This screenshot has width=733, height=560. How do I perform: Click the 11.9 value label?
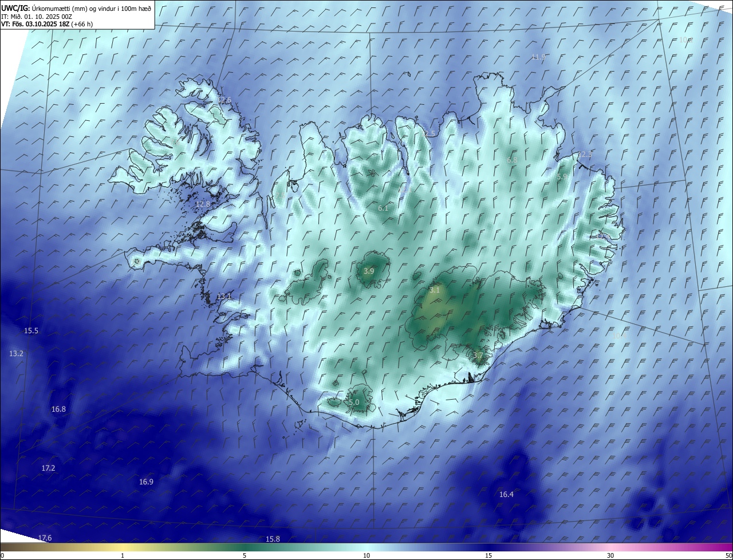pos(538,57)
